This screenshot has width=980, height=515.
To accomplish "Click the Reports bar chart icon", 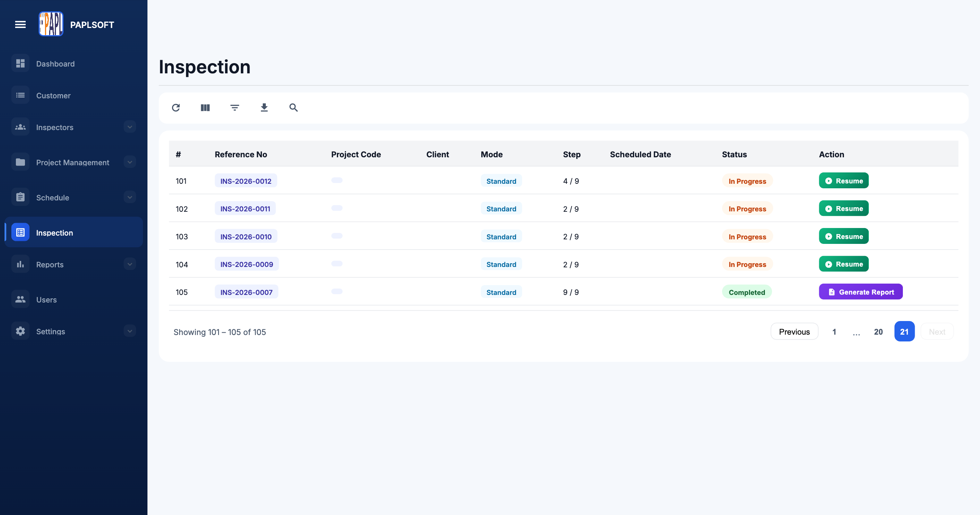I will pyautogui.click(x=20, y=264).
